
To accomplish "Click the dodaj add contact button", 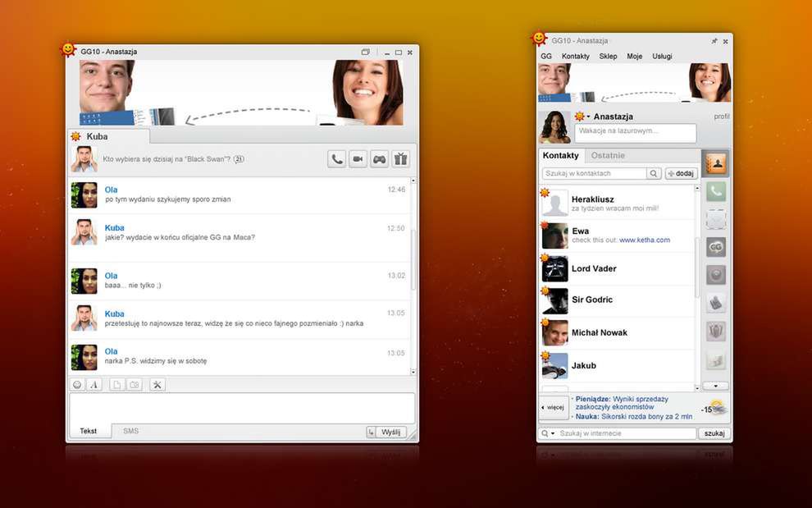I will pyautogui.click(x=681, y=174).
